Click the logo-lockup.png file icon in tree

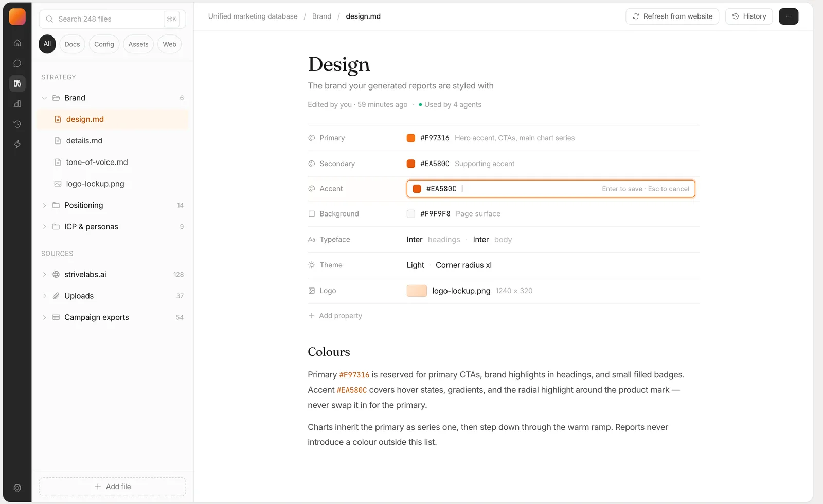[58, 184]
